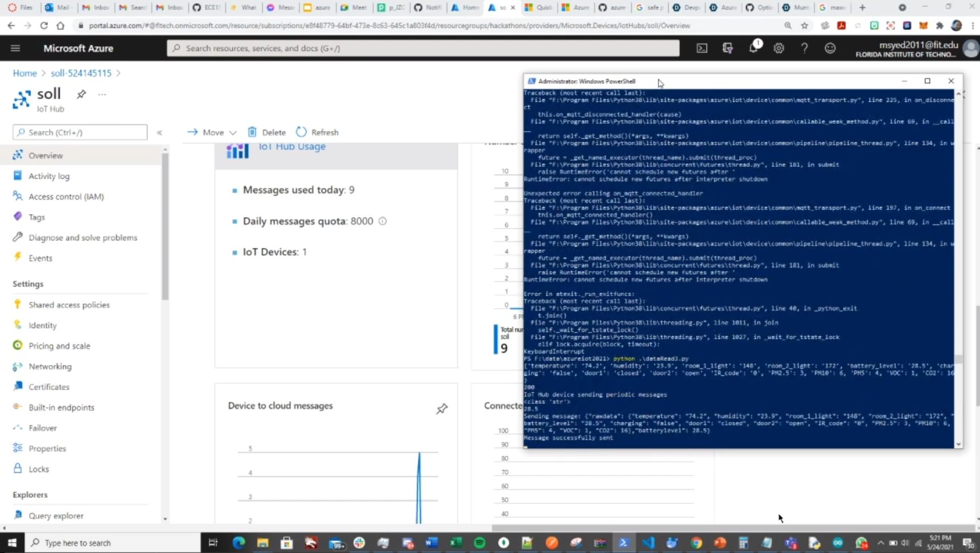Bookmark this page with the star icon
This screenshot has width=980, height=553.
(x=805, y=26)
